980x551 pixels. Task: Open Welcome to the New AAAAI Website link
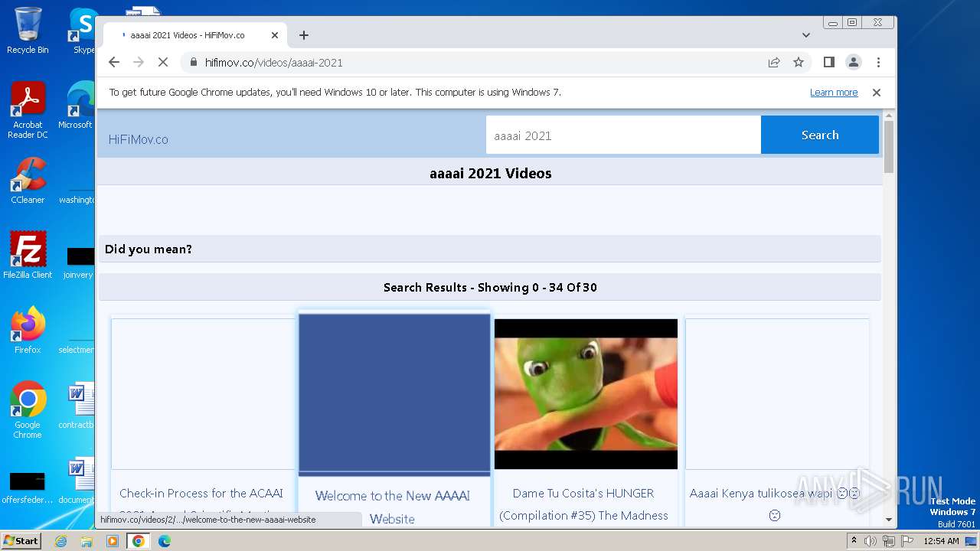tap(393, 507)
